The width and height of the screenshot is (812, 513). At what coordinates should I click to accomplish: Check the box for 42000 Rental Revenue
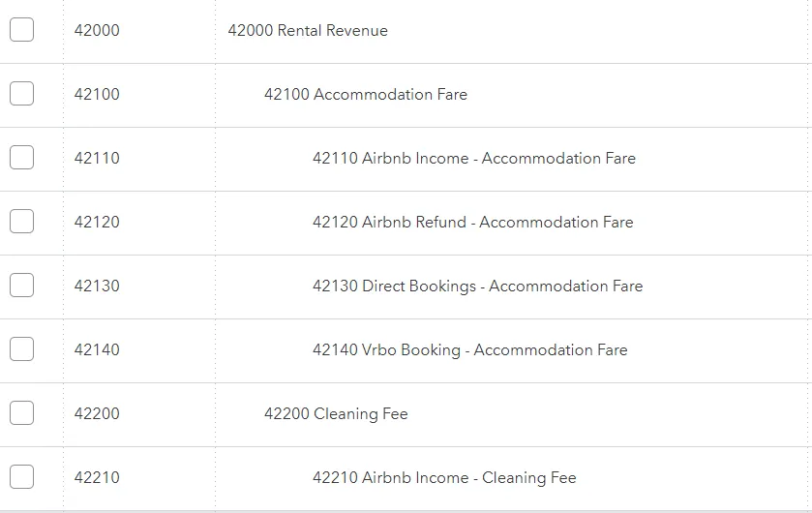click(21, 30)
